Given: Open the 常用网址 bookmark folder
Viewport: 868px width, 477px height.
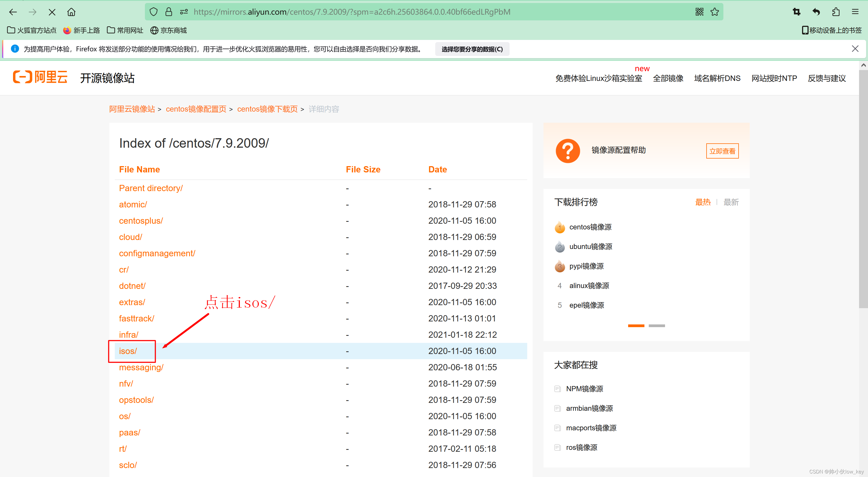Looking at the screenshot, I should (x=125, y=30).
